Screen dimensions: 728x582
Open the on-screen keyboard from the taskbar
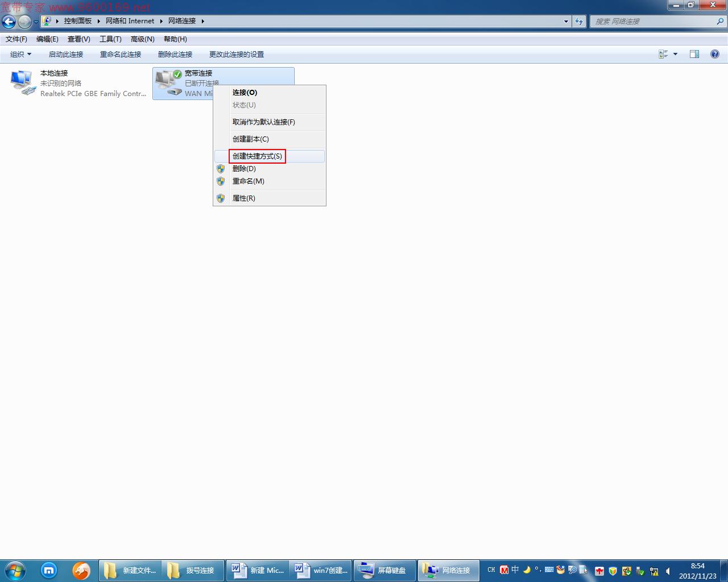click(x=385, y=570)
